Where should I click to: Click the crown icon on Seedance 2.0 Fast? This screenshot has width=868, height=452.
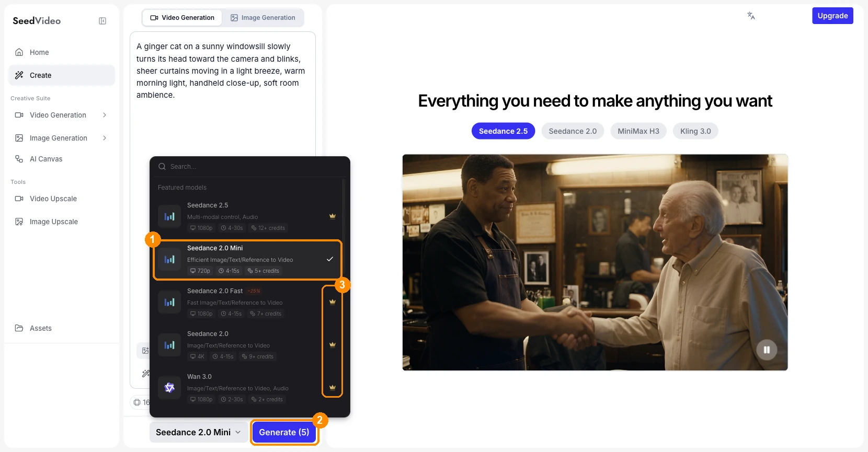pos(333,302)
